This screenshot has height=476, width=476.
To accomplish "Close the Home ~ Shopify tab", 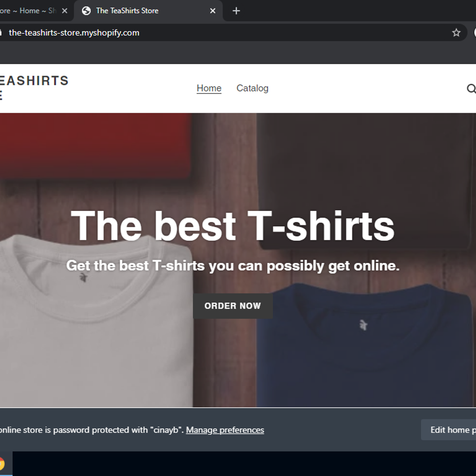I will click(65, 11).
